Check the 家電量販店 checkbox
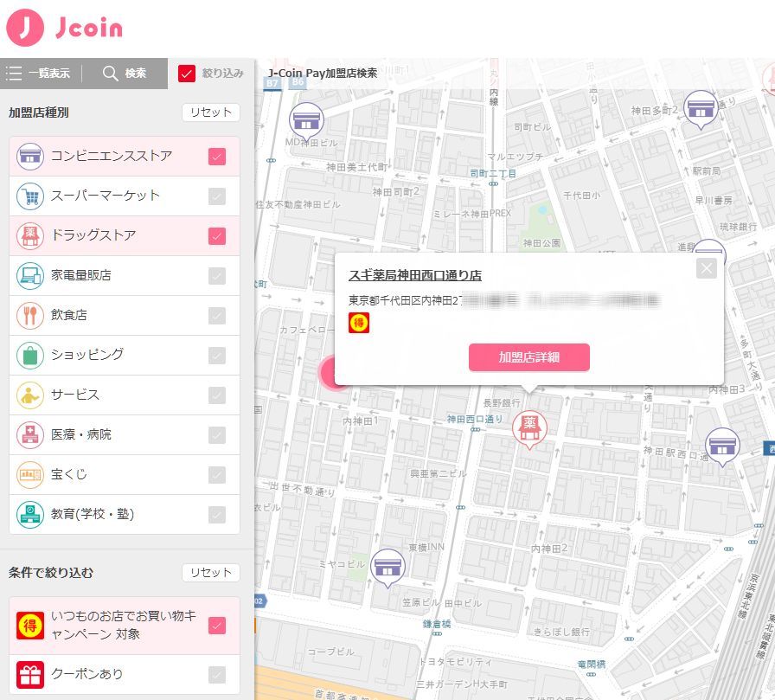This screenshot has width=775, height=700. pos(217,276)
